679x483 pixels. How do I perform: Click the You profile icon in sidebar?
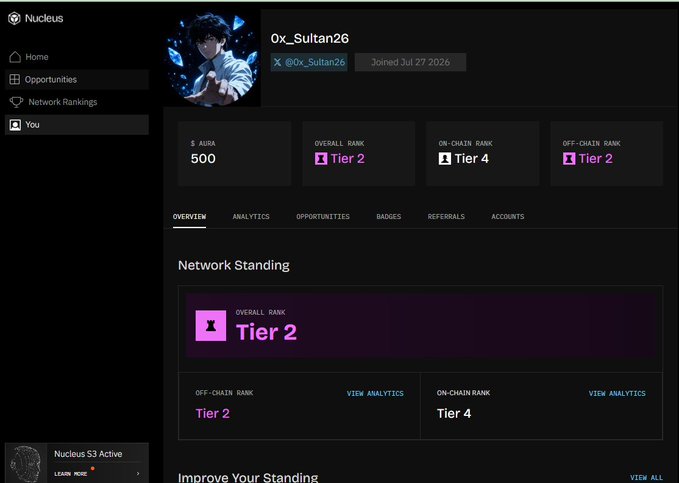pyautogui.click(x=15, y=125)
